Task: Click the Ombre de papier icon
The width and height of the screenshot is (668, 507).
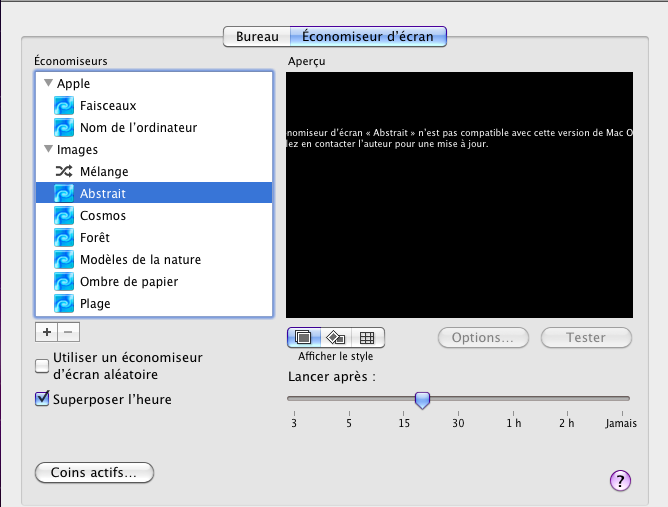Action: coord(64,282)
